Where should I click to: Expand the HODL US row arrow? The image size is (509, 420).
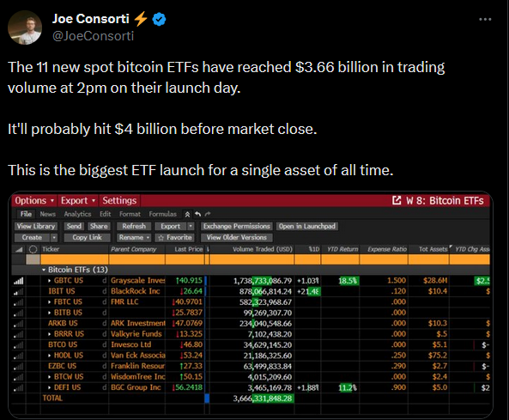49,356
